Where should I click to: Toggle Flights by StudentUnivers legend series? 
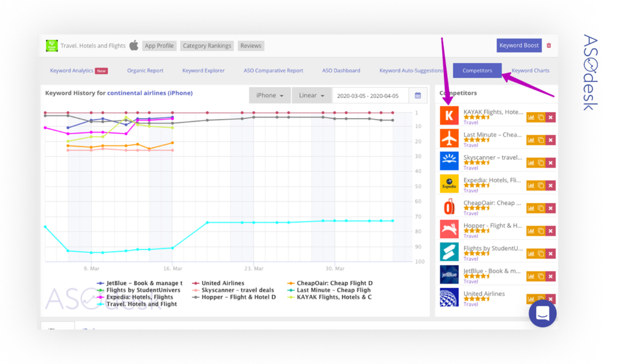click(139, 290)
